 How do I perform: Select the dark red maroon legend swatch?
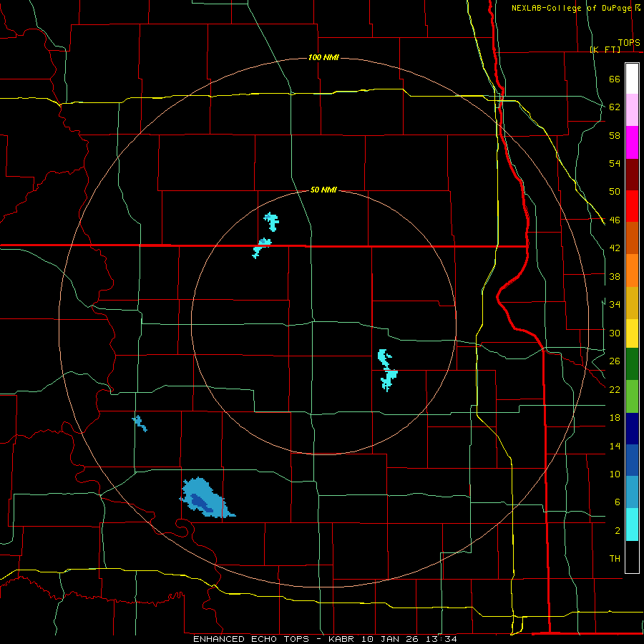[632, 175]
